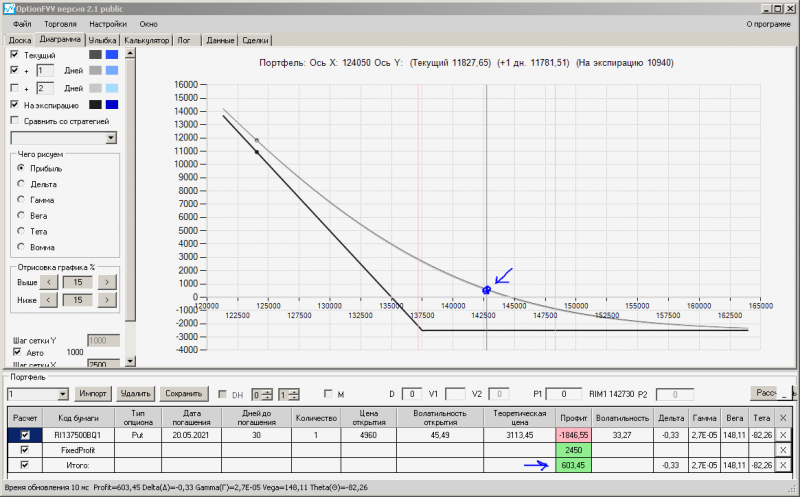Image resolution: width=800 pixels, height=497 pixels.
Task: Expand the portfolio number dropdown
Action: point(62,394)
